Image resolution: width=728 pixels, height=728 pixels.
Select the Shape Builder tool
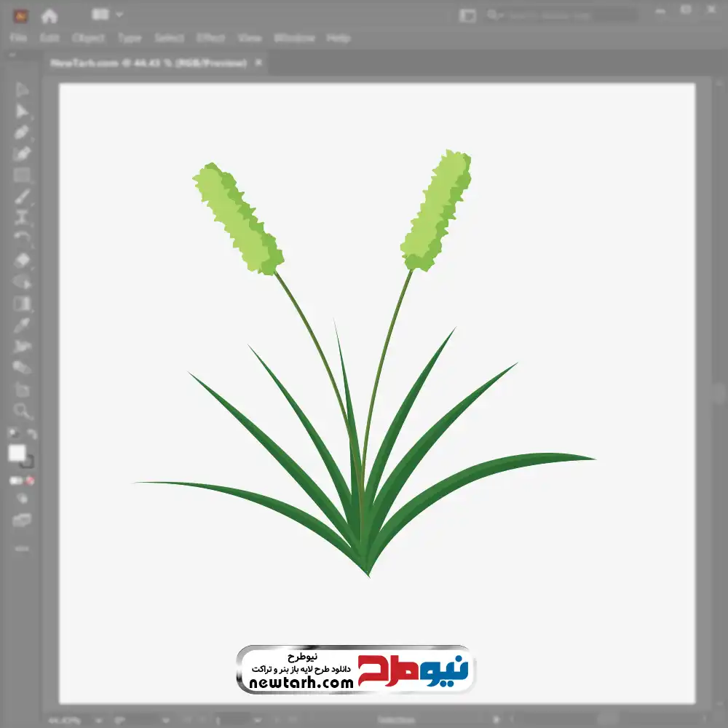(x=21, y=282)
